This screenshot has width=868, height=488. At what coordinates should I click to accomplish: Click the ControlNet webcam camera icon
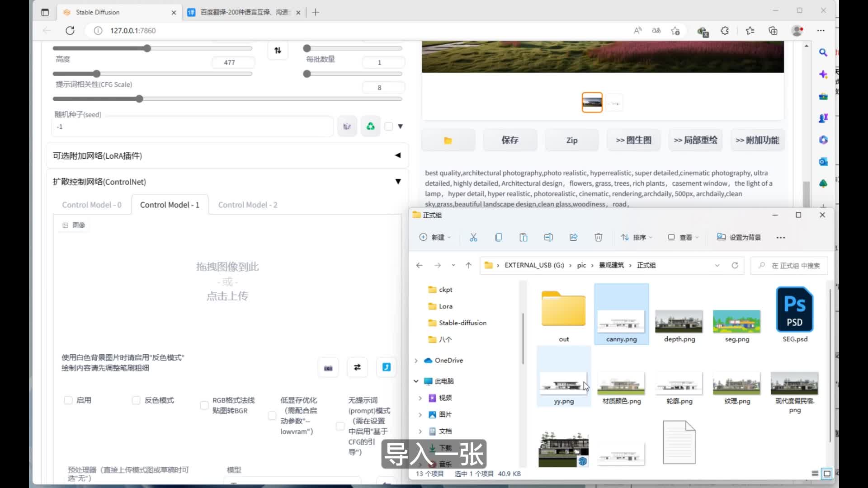[328, 368]
